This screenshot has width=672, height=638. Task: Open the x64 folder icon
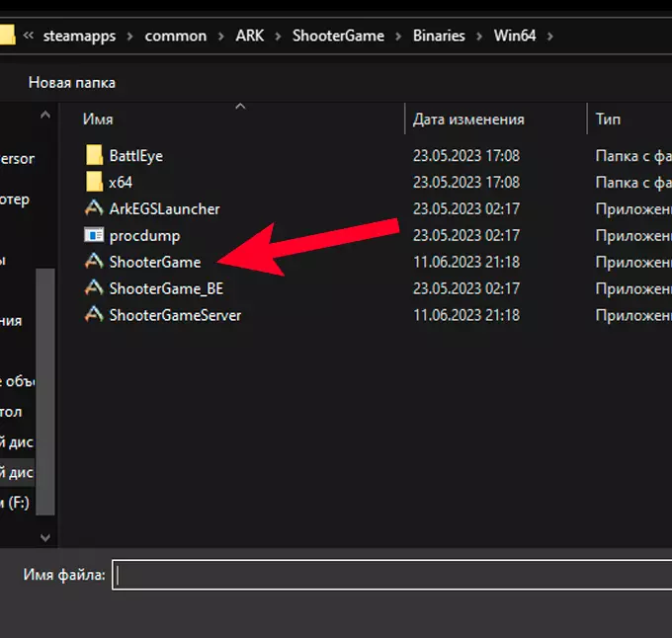click(94, 182)
